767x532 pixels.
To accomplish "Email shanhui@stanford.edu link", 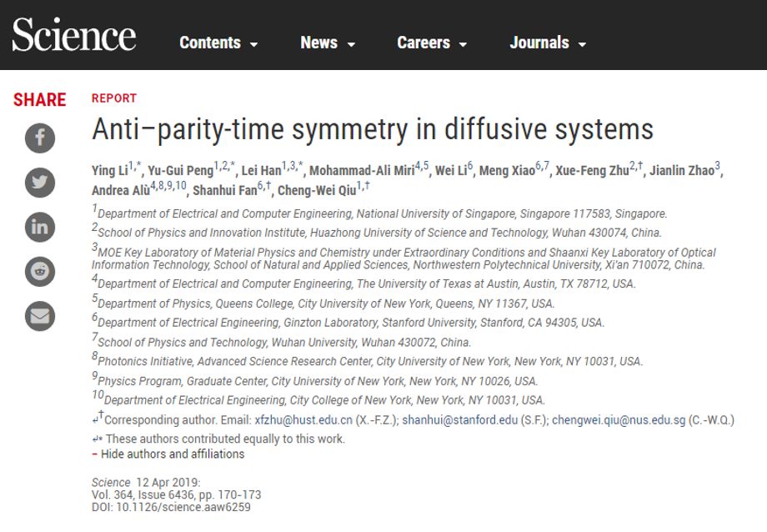I will 460,420.
